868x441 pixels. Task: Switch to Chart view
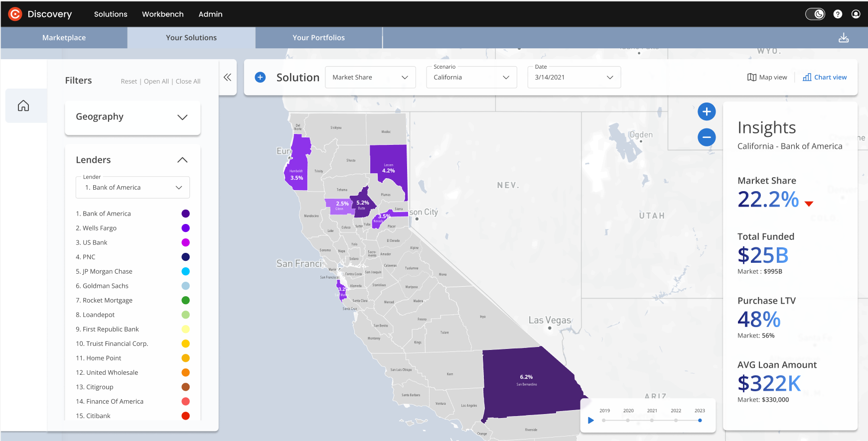tap(825, 77)
